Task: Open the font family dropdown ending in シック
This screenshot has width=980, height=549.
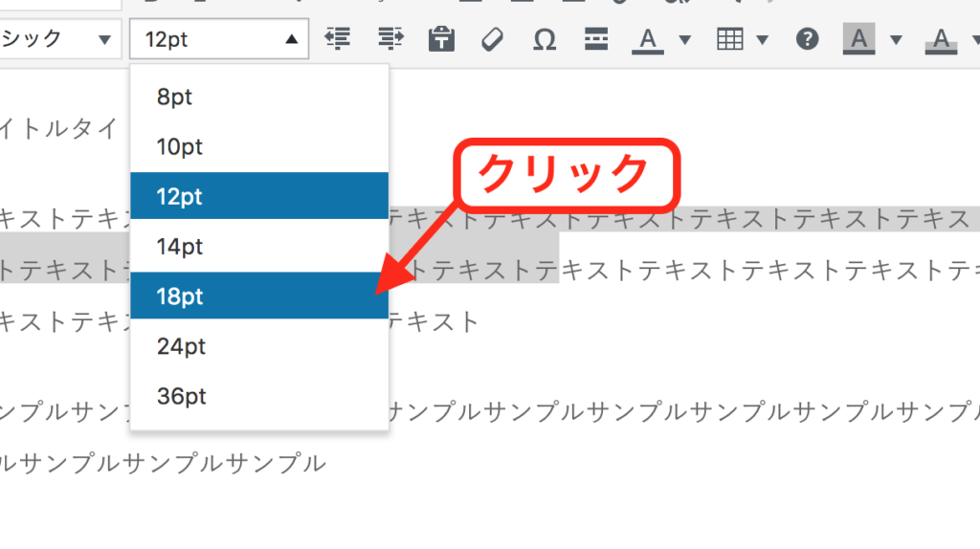Action: tap(57, 39)
